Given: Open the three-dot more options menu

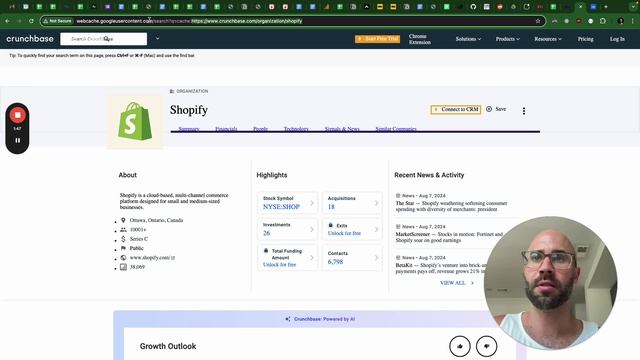Looking at the screenshot, I should 524,111.
